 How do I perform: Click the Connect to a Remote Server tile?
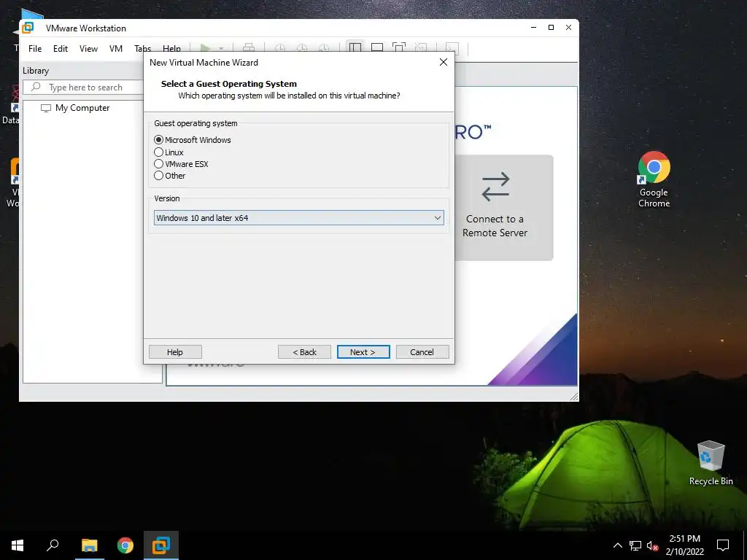point(504,208)
